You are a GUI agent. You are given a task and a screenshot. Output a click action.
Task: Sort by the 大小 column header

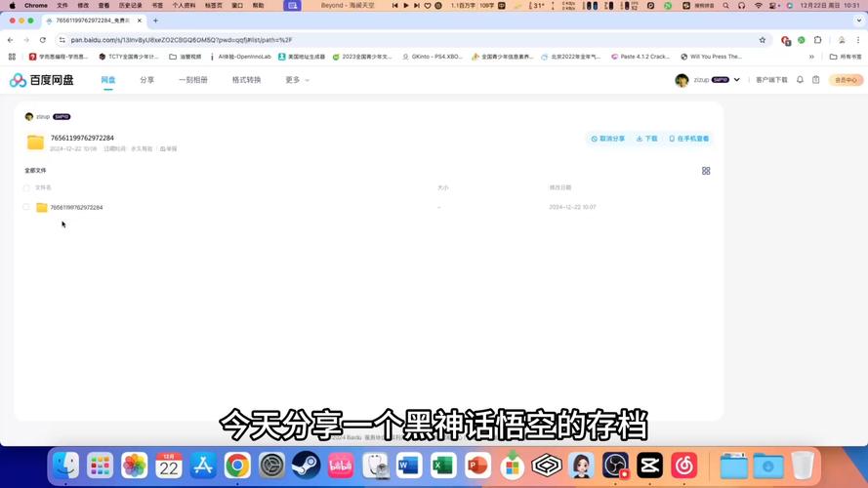443,187
